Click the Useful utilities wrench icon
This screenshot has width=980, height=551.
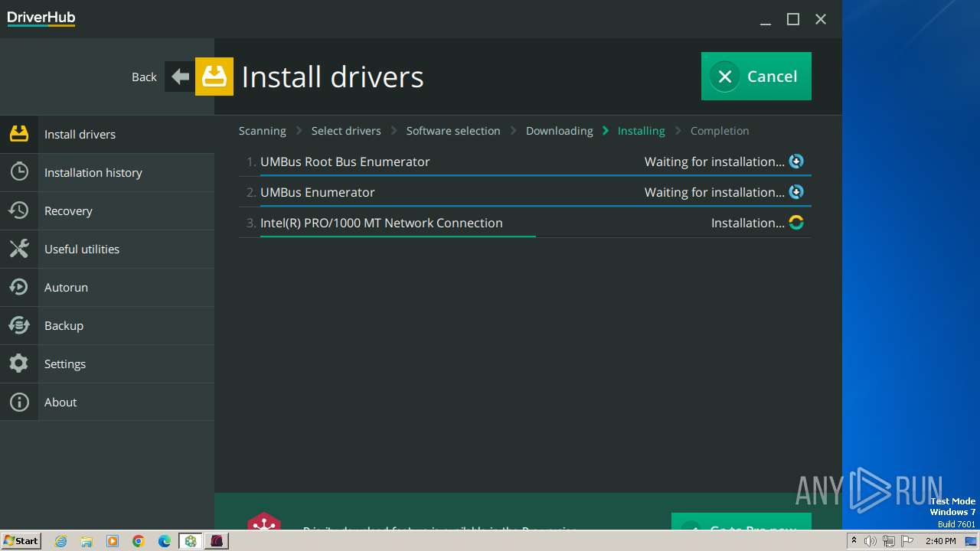point(19,249)
